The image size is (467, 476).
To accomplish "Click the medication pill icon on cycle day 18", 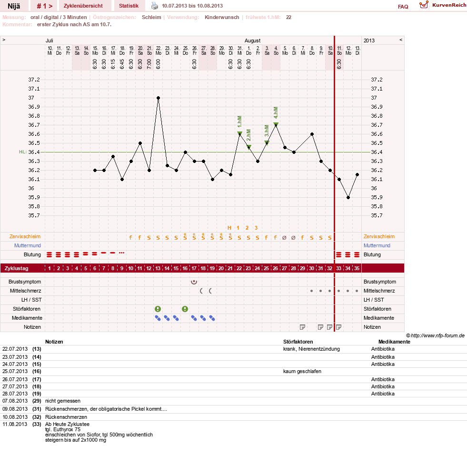I will tap(203, 318).
